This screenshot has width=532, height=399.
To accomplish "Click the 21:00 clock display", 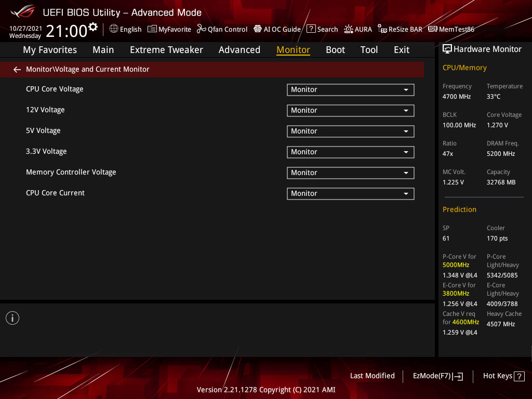I will click(x=67, y=31).
